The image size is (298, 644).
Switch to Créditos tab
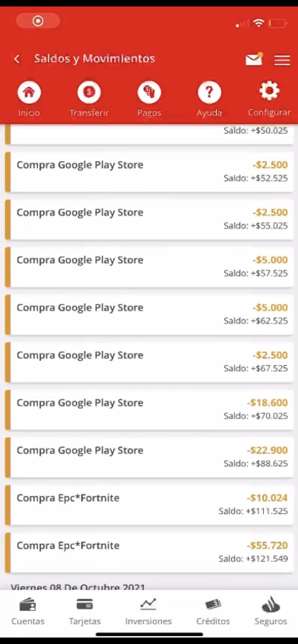click(x=213, y=612)
